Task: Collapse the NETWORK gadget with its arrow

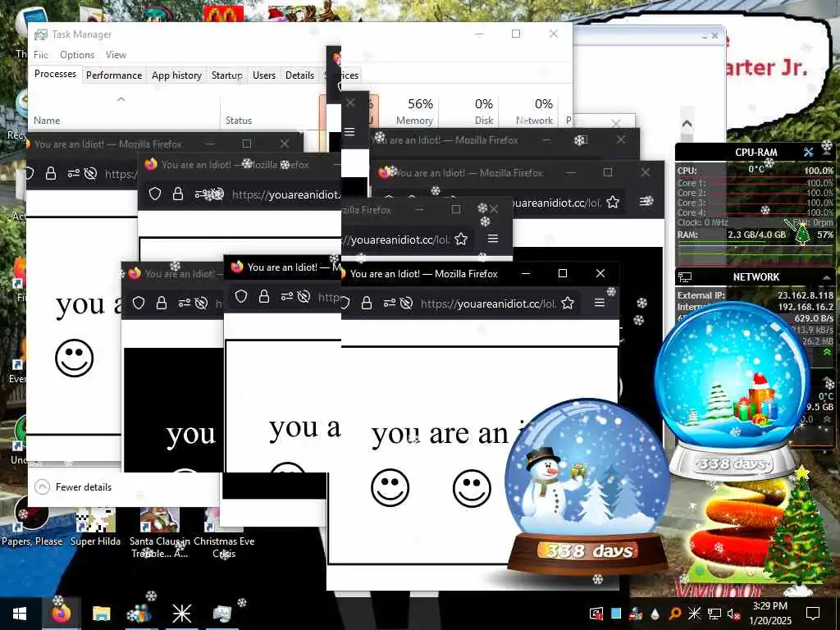Action: point(827,277)
